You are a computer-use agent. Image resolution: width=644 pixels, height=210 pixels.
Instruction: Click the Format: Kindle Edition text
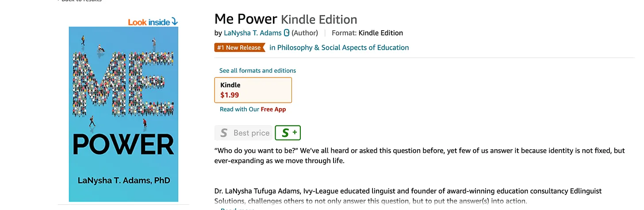tap(367, 33)
